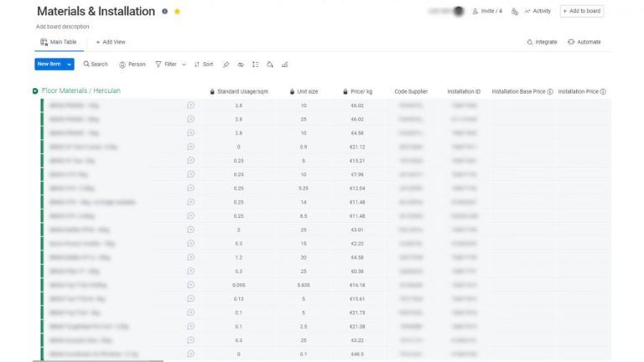Screen dimensions: 644x362
Task: Open conversation icon in the €7.98 row
Action: (190, 174)
